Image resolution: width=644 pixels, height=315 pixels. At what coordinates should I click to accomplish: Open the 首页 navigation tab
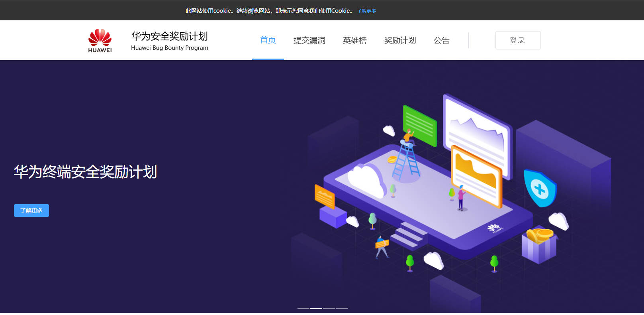268,40
